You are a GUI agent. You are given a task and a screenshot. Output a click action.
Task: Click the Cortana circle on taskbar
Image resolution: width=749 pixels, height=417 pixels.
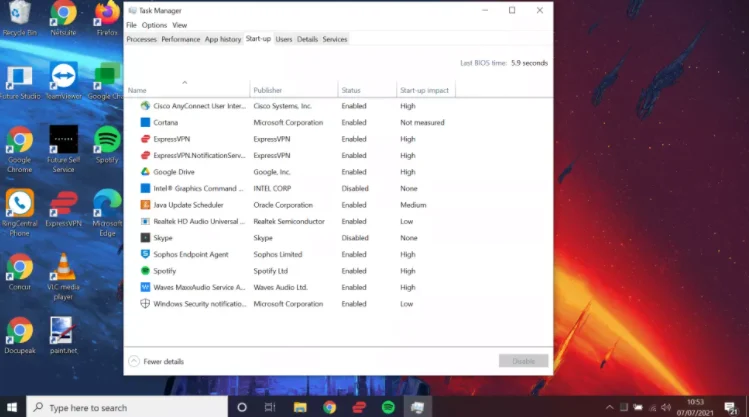pos(242,407)
